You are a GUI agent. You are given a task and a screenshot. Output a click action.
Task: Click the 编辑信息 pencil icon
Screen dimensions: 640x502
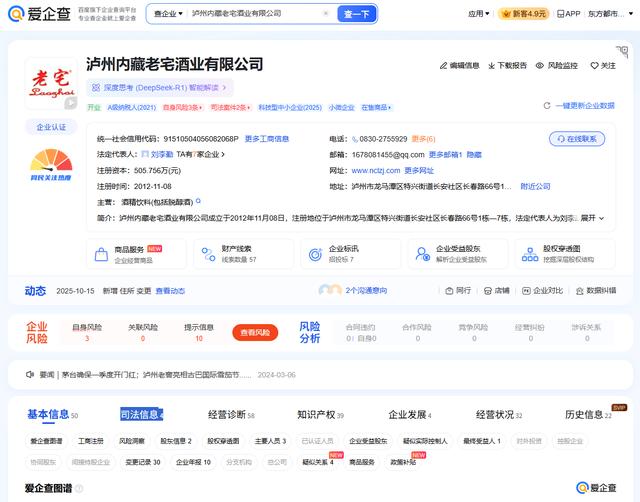coord(444,66)
